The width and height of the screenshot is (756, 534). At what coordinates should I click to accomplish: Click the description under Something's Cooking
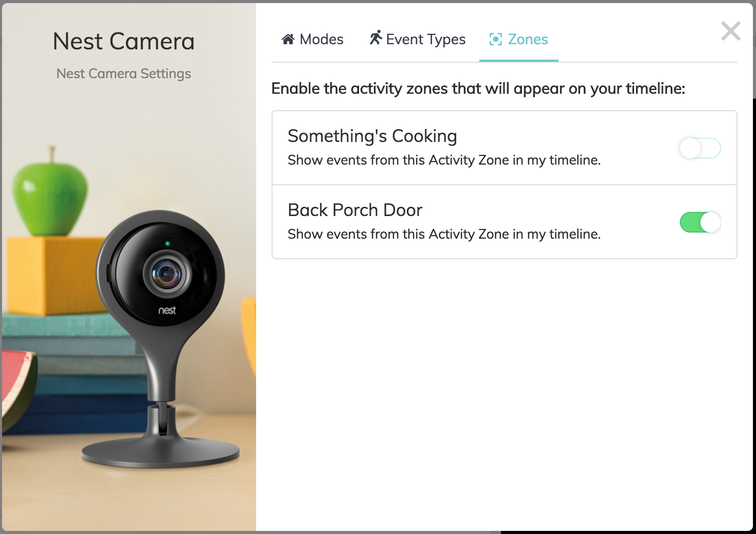(444, 161)
